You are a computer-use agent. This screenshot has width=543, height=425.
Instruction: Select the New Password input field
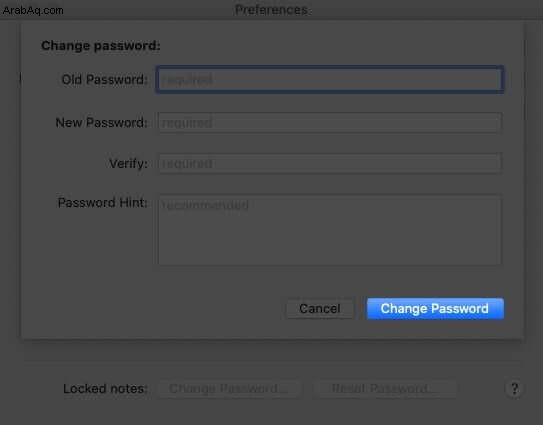click(x=330, y=122)
